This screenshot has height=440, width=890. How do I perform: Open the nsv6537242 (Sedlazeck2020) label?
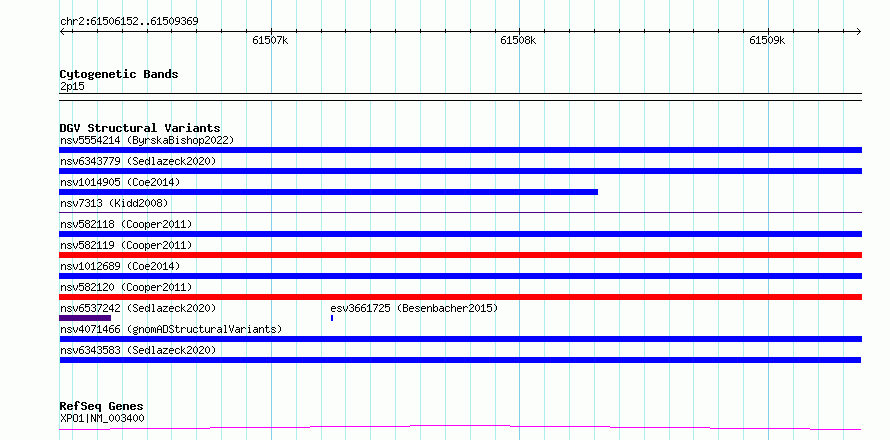(x=138, y=308)
